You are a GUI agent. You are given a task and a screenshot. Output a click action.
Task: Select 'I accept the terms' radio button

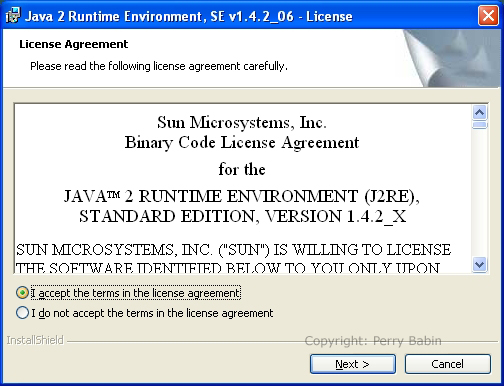click(22, 293)
